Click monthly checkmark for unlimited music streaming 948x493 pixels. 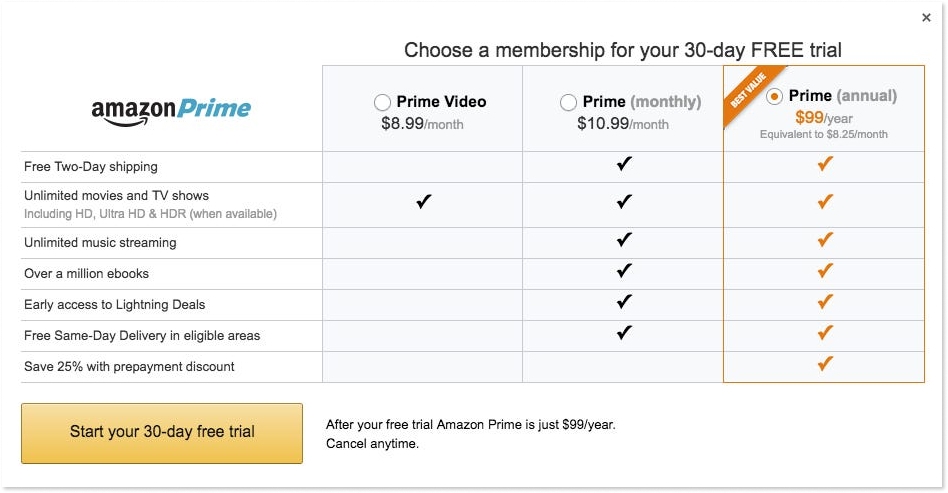click(x=624, y=240)
